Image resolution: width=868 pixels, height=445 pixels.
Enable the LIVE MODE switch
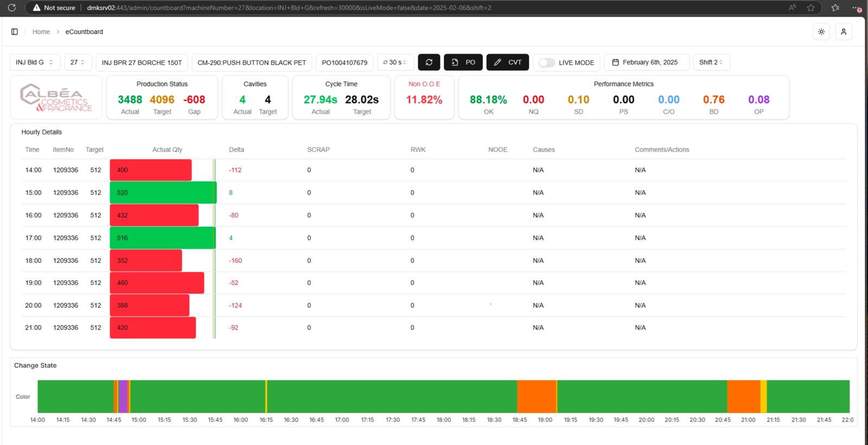pyautogui.click(x=547, y=62)
